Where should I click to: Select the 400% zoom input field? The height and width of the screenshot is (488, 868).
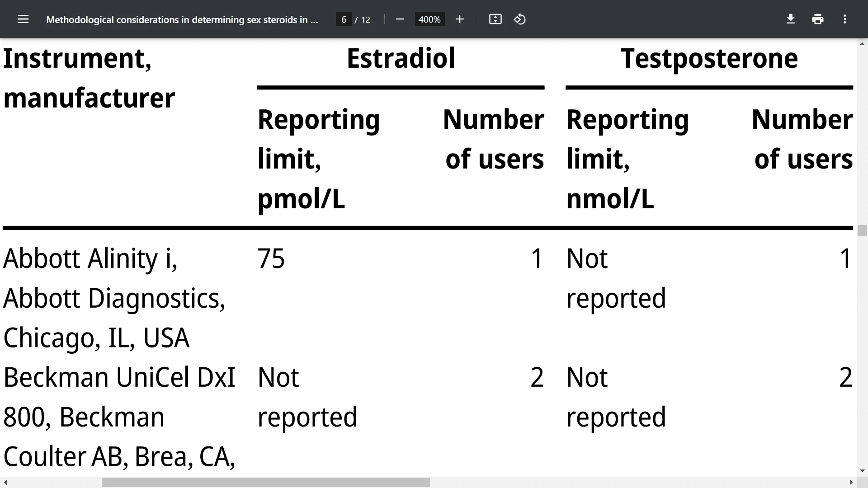429,20
